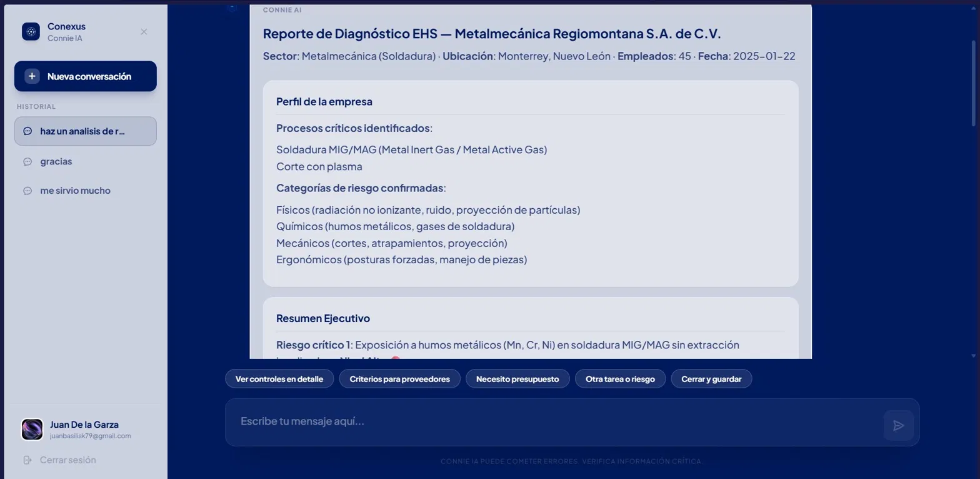The width and height of the screenshot is (980, 479).
Task: Choose 'Ver controles en detalle' suggestion
Action: (279, 379)
